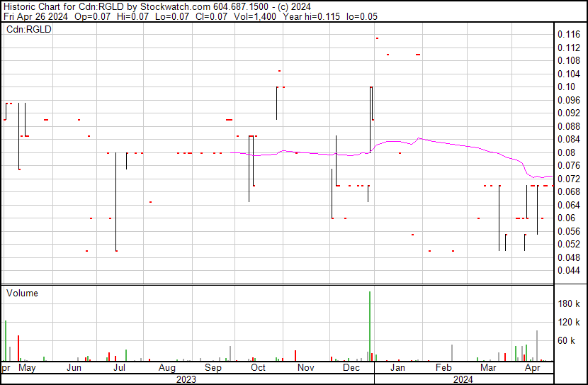
Task: Click the Aug month label
Action: (x=167, y=368)
